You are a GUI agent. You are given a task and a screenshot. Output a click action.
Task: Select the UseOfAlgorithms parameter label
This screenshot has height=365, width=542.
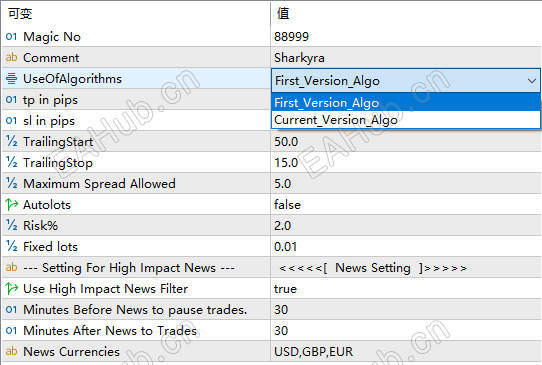click(72, 79)
